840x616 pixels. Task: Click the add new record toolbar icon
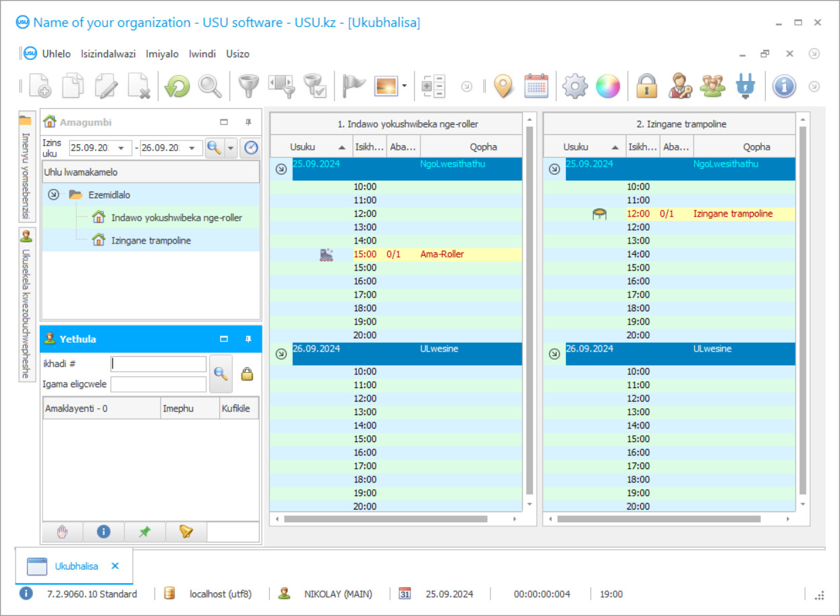[x=40, y=86]
